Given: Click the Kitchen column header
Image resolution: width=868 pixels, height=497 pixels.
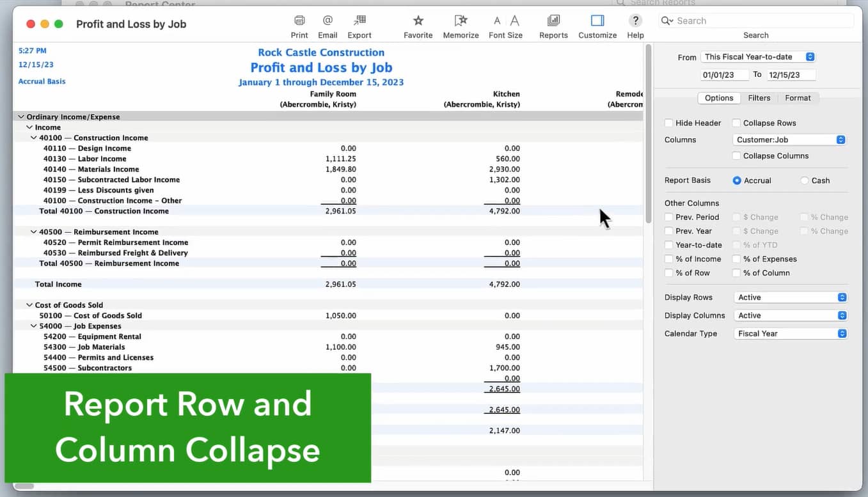Looking at the screenshot, I should pos(482,99).
